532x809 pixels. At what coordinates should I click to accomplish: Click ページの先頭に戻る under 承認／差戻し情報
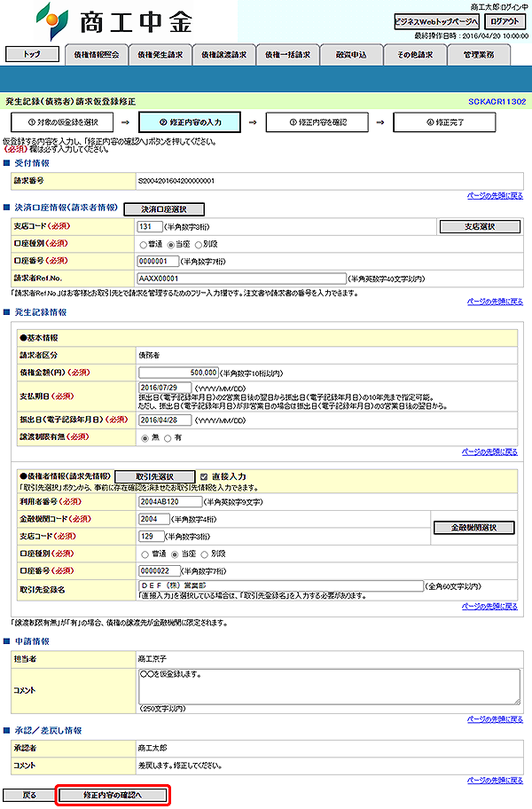pos(495,780)
